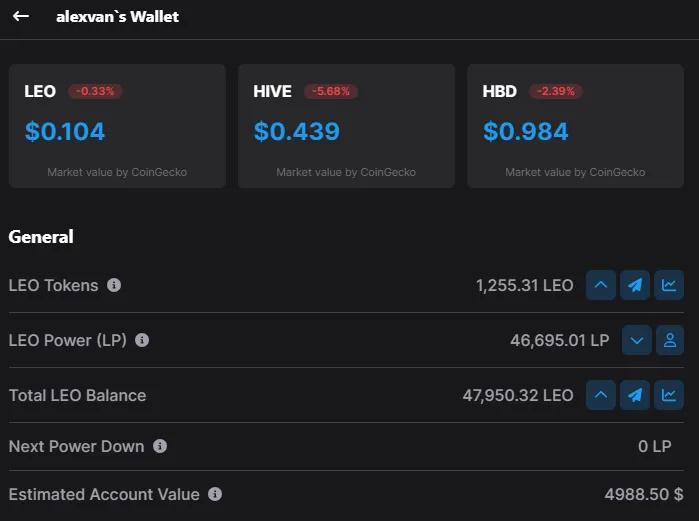
Task: Show LEO Power (LP) info tooltip
Action: click(142, 340)
